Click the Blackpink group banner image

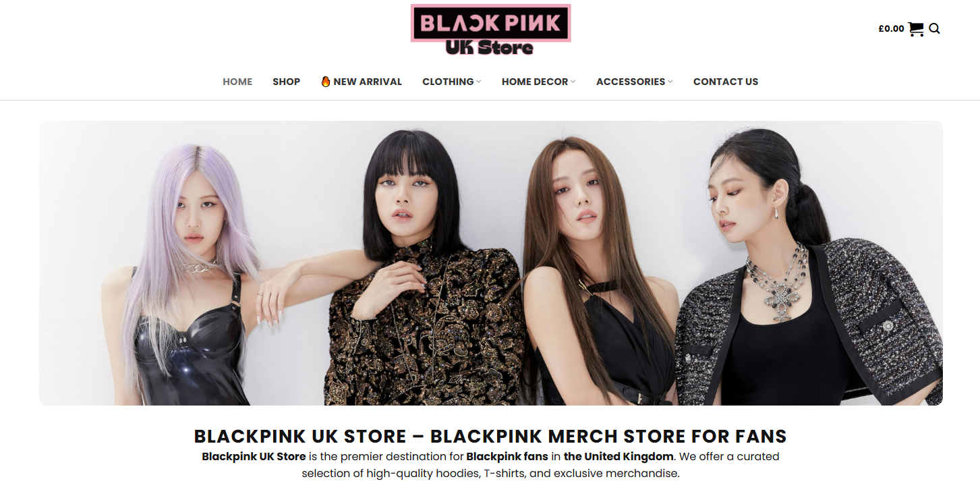[490, 263]
